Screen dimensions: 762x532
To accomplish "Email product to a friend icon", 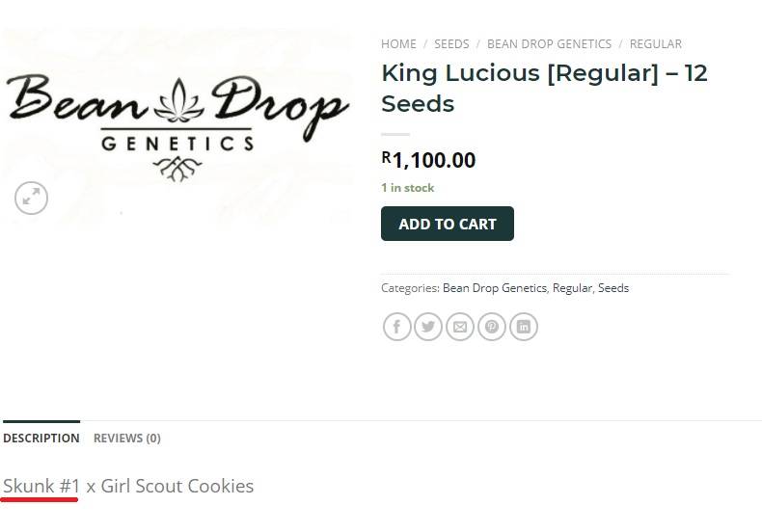I will tap(460, 327).
